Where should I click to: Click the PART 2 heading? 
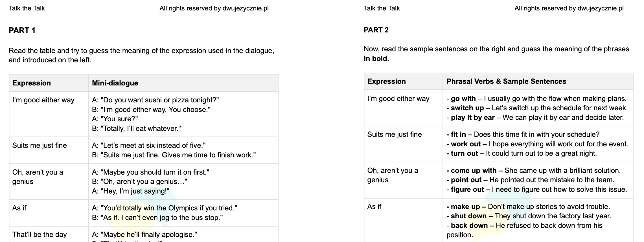coord(376,30)
